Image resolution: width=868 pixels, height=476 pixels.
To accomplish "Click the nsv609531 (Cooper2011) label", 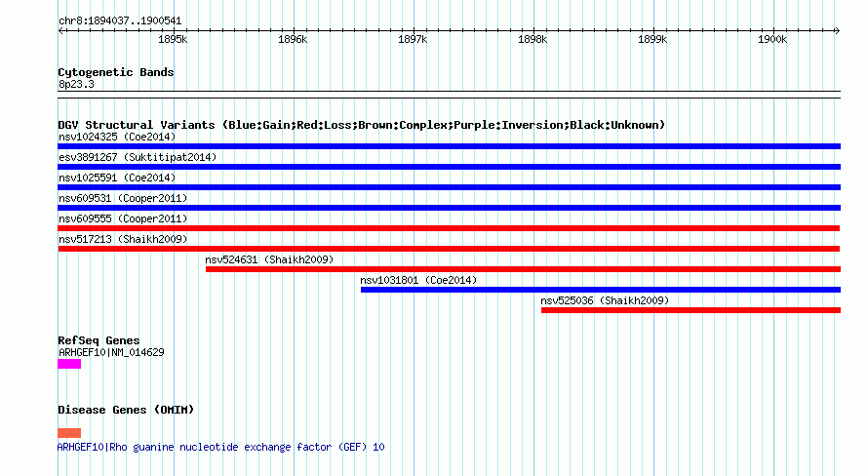I will tap(123, 198).
